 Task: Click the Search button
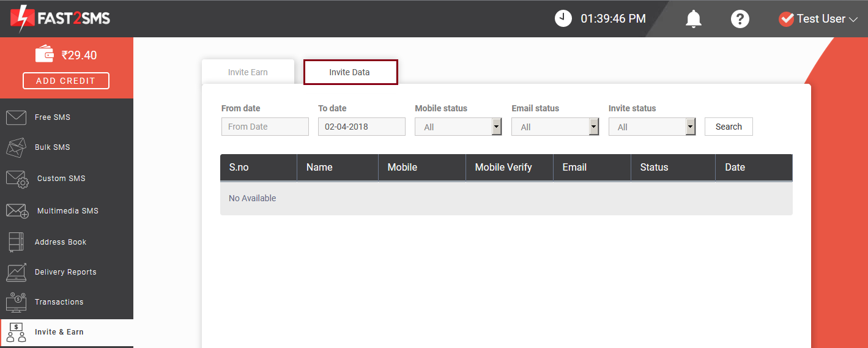(729, 127)
